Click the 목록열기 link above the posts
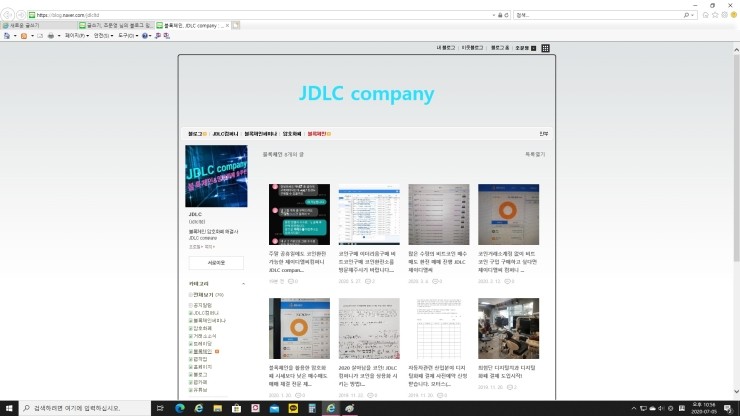Viewport: 740px width, 416px height. pyautogui.click(x=535, y=154)
